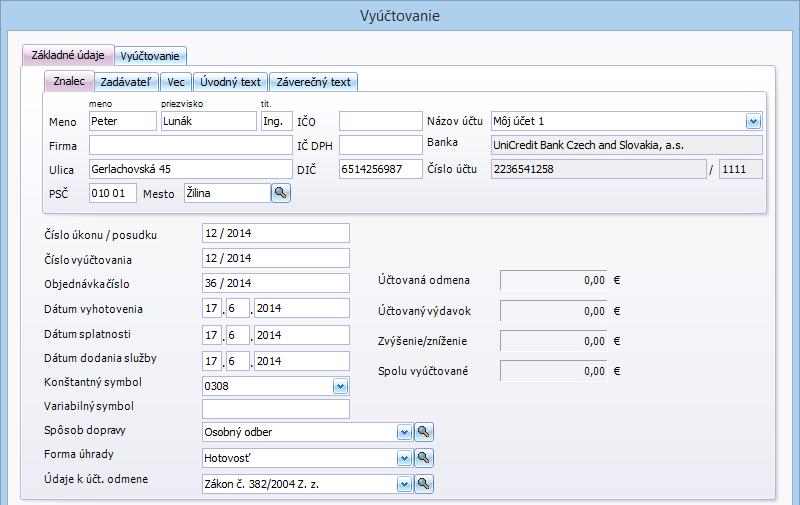The height and width of the screenshot is (505, 800).
Task: Select the Znalec sub-tab
Action: coord(69,81)
